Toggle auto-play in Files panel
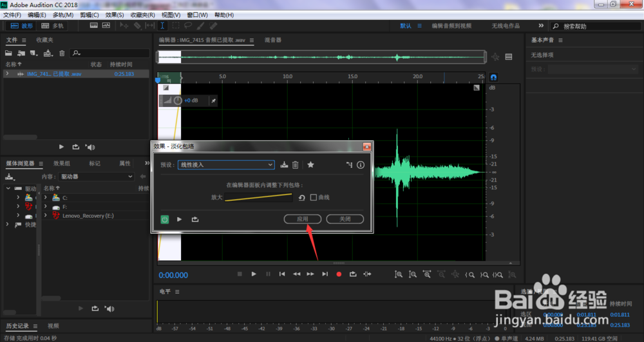 (90, 147)
